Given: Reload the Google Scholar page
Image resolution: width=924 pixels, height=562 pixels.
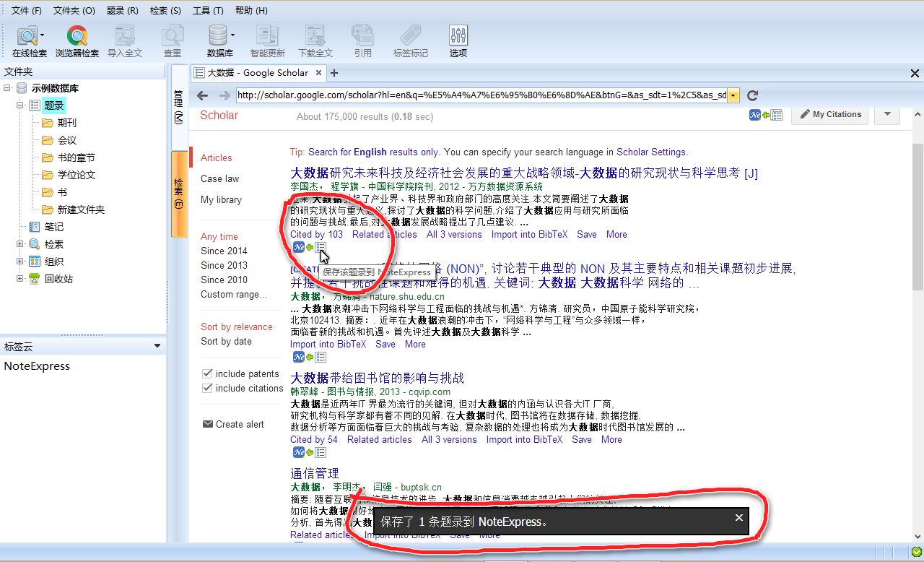Looking at the screenshot, I should [752, 95].
